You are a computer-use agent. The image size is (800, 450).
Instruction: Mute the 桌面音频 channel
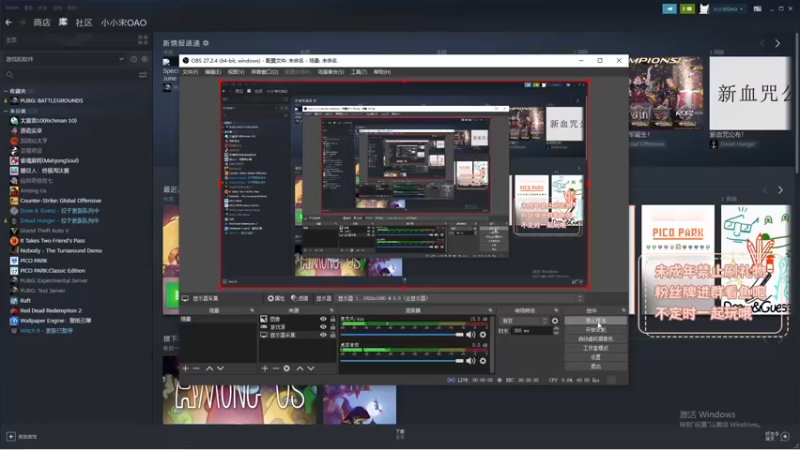(x=470, y=361)
